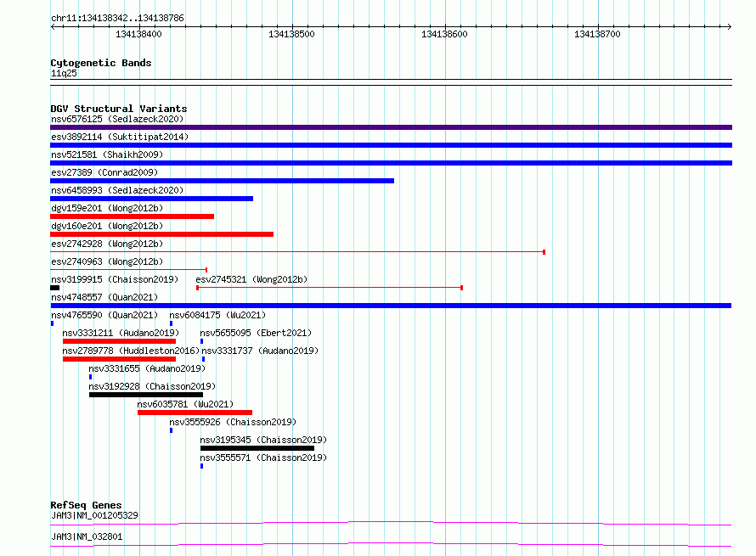Click ruler position 134138700
This screenshot has width=756, height=556.
597,34
